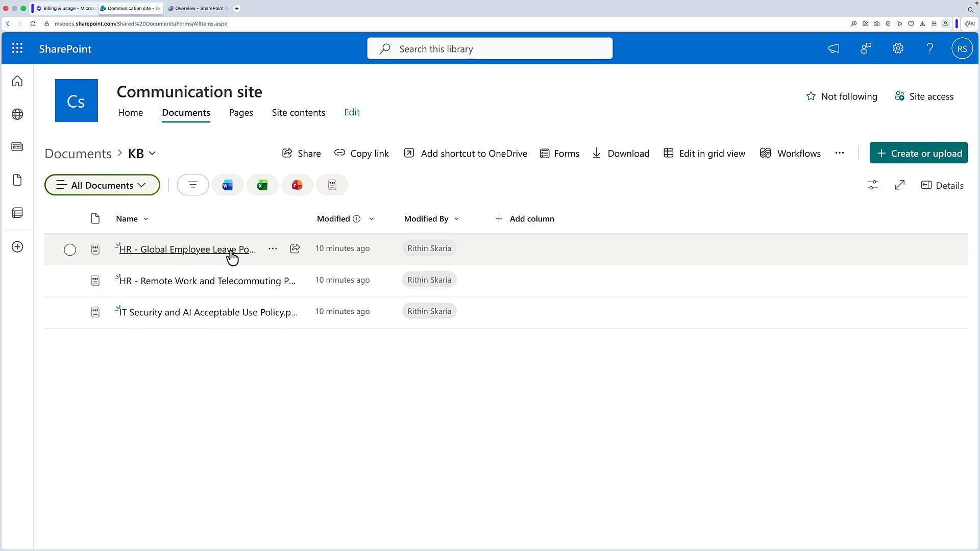Open My files page icon in left rail

(x=17, y=180)
